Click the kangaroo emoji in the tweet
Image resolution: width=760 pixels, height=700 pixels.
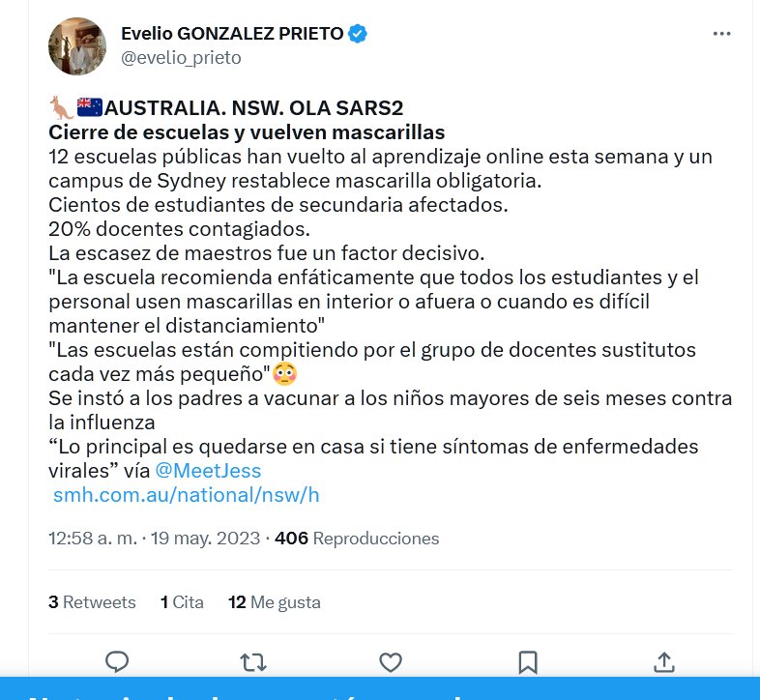pos(61,106)
